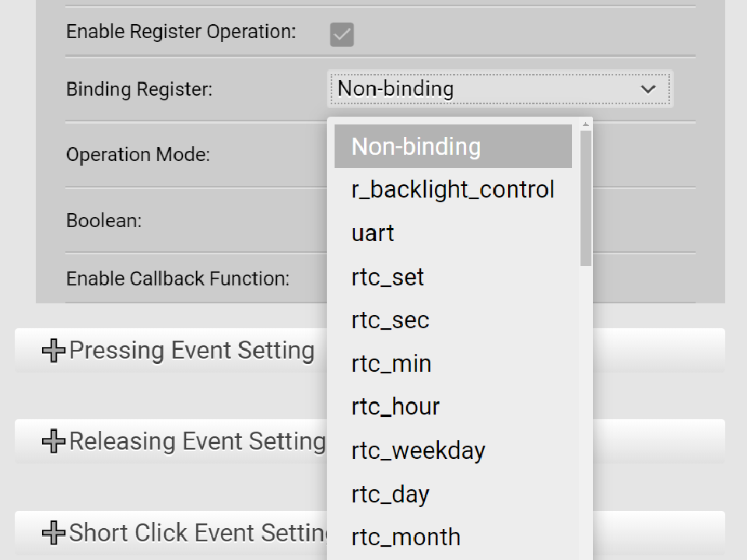The height and width of the screenshot is (560, 747).
Task: Pick rtc_hour from the dropdown
Action: [x=396, y=407]
